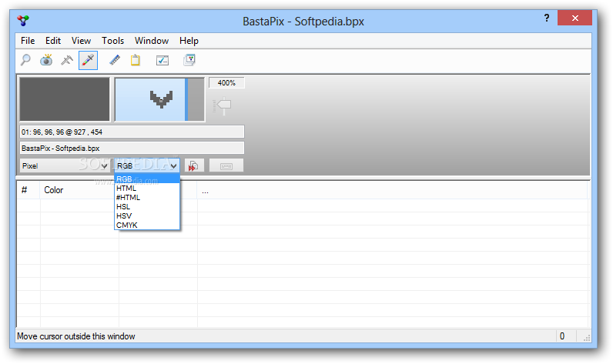
Task: Open the File menu
Action: 28,41
